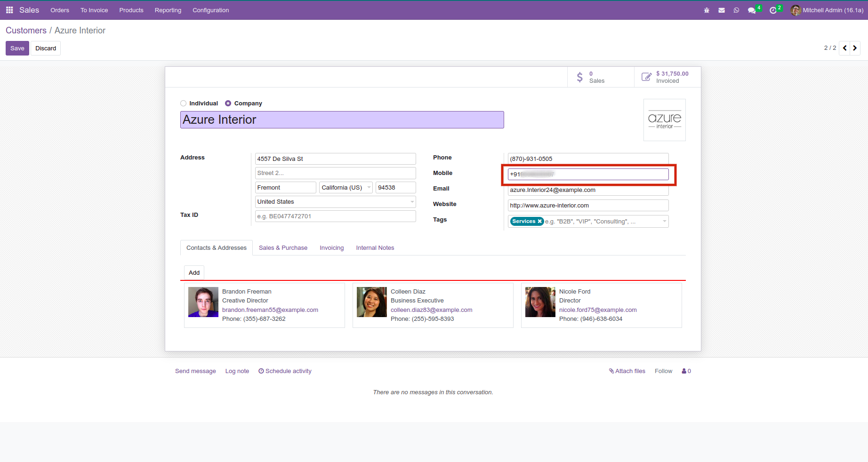Screen dimensions: 868x462
Task: Open the To Invoice menu
Action: click(94, 10)
